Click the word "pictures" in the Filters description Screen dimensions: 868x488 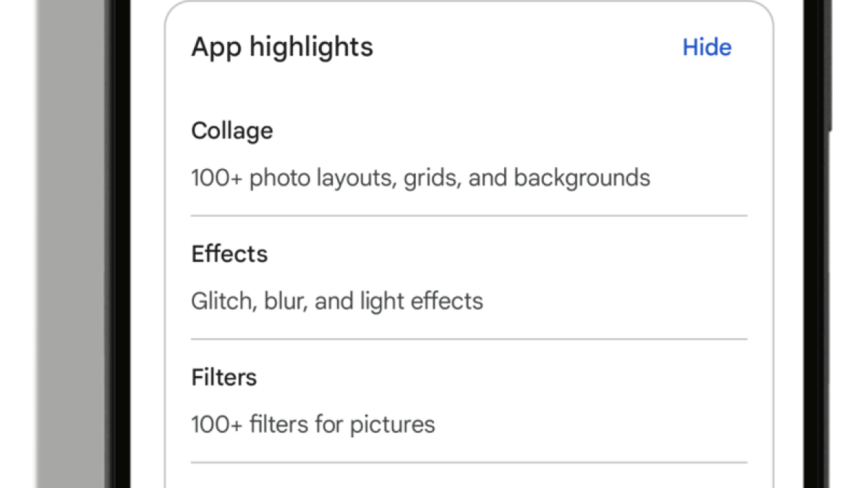pyautogui.click(x=393, y=424)
